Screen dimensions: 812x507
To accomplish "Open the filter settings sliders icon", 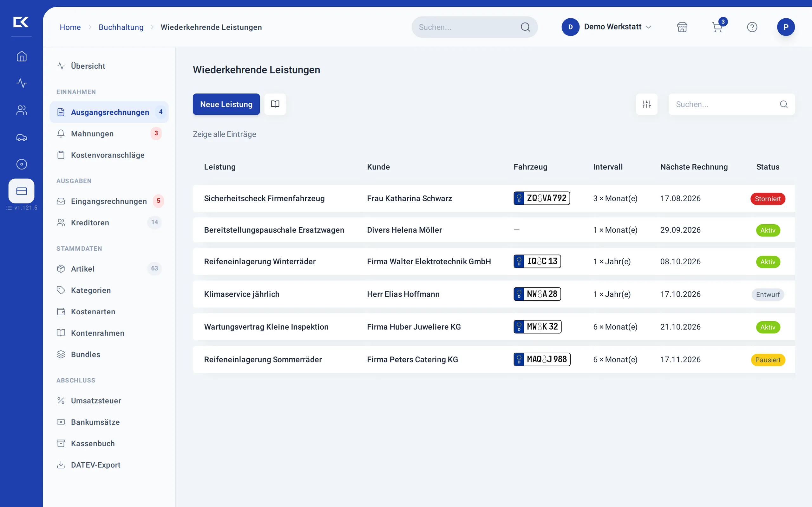I will click(646, 104).
